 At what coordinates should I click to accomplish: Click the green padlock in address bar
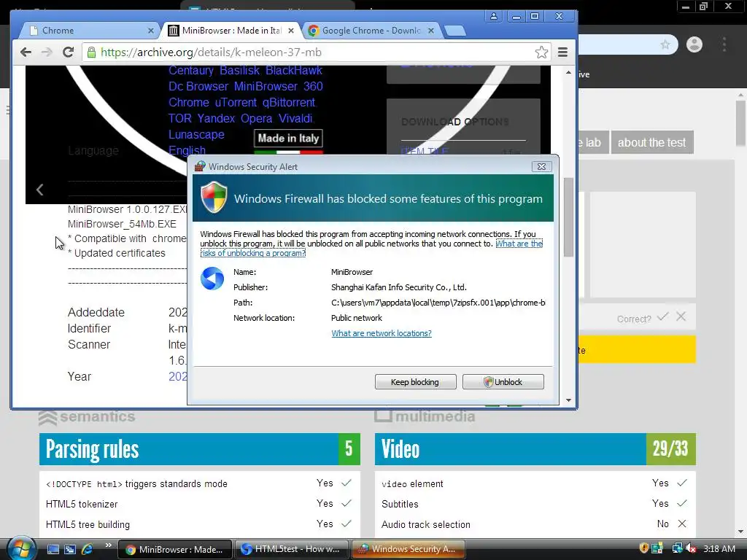click(x=91, y=52)
